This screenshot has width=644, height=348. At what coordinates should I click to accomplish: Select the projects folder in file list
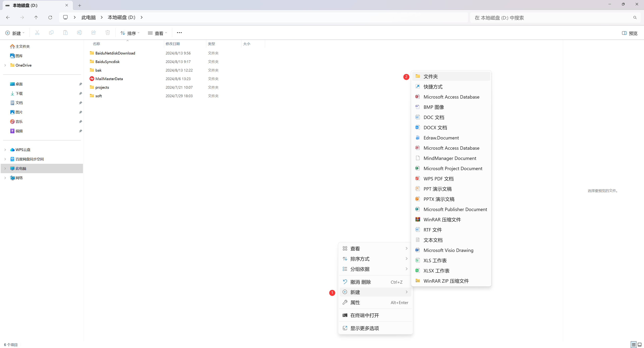tap(102, 88)
